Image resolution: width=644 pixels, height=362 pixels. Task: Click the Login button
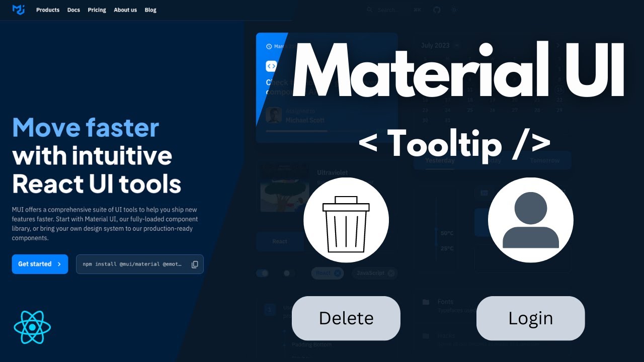click(x=531, y=318)
